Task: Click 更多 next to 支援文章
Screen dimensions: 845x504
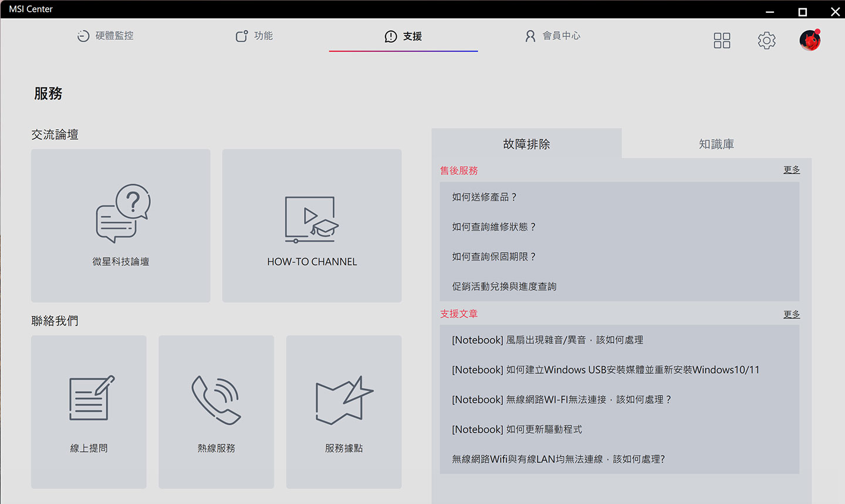Action: click(x=792, y=314)
